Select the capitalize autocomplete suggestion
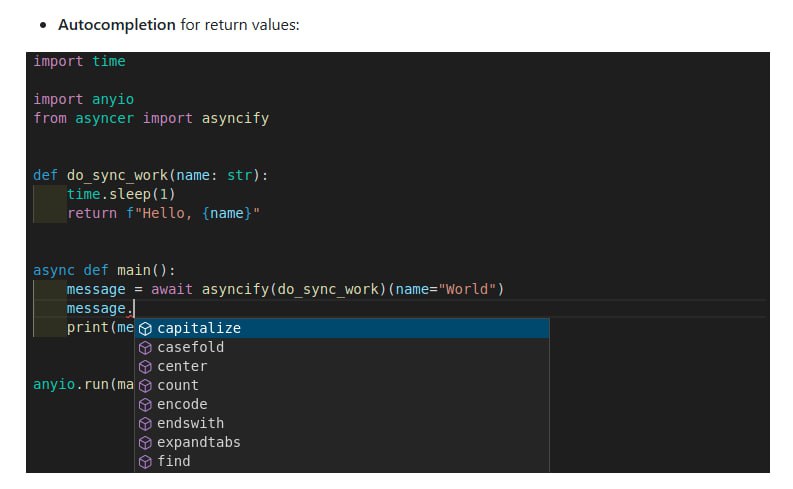The image size is (793, 489). [x=199, y=329]
